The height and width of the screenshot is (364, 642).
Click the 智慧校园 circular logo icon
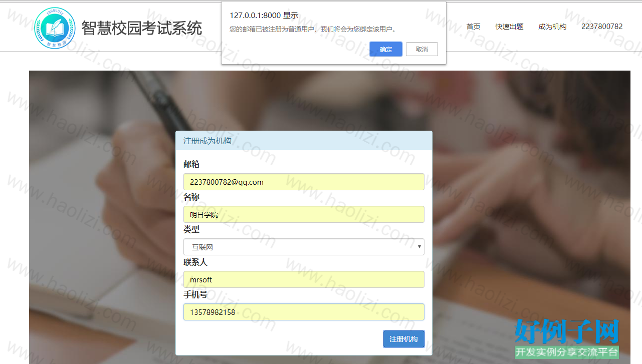coord(55,28)
